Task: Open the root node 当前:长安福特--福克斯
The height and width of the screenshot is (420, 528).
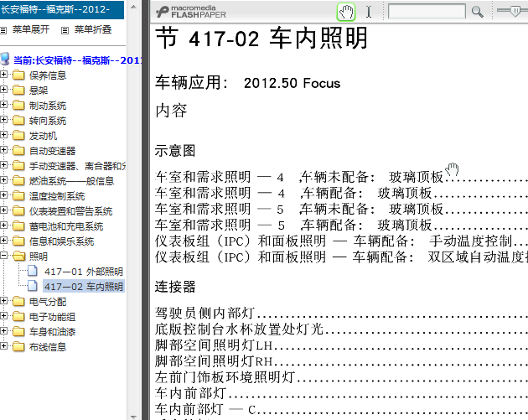Action: click(77, 60)
